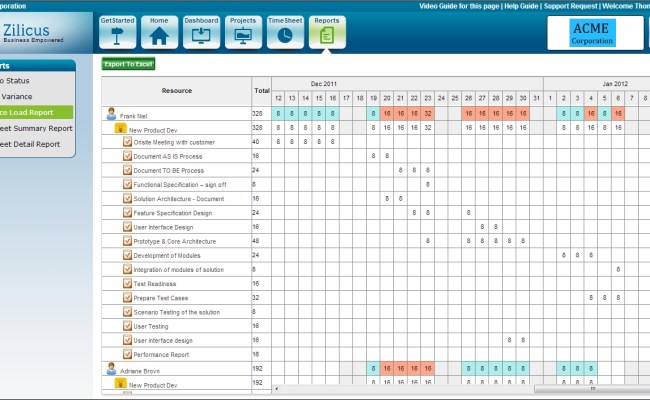Click the Dec 2011 month header
650x400 pixels.
(x=324, y=84)
